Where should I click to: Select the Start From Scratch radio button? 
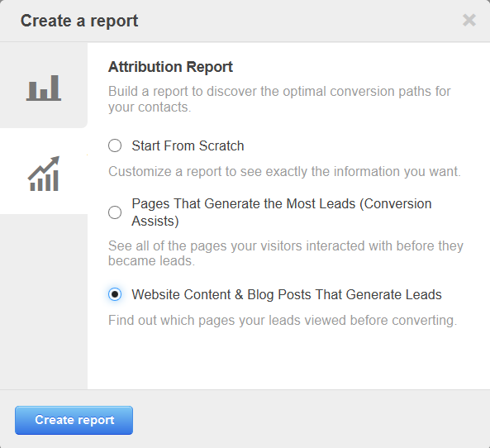click(115, 145)
